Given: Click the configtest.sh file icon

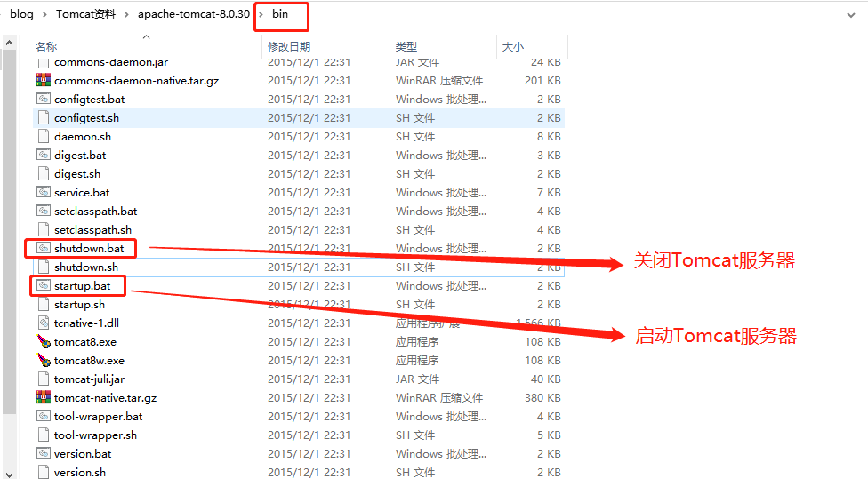Looking at the screenshot, I should (44, 118).
